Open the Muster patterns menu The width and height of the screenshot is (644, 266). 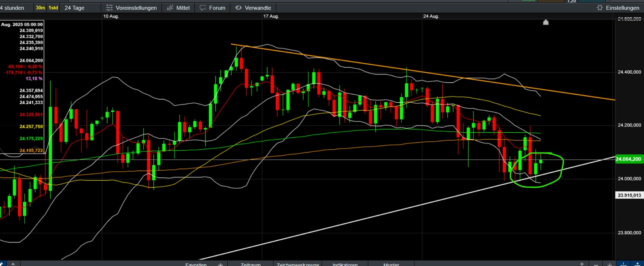point(391,264)
